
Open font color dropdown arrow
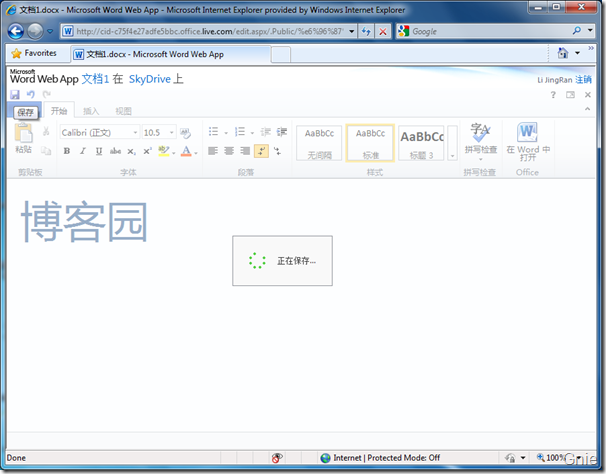click(x=196, y=153)
